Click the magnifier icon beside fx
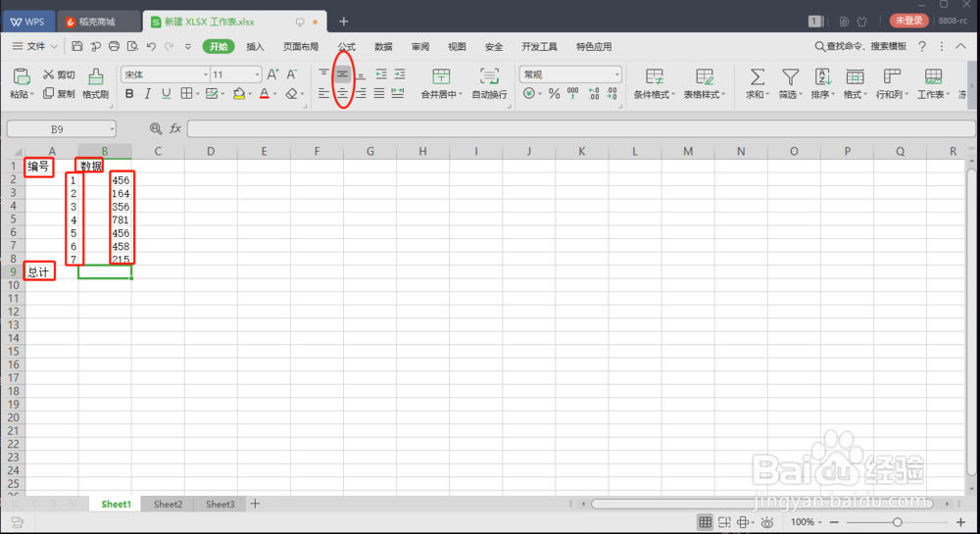980x534 pixels. click(156, 128)
